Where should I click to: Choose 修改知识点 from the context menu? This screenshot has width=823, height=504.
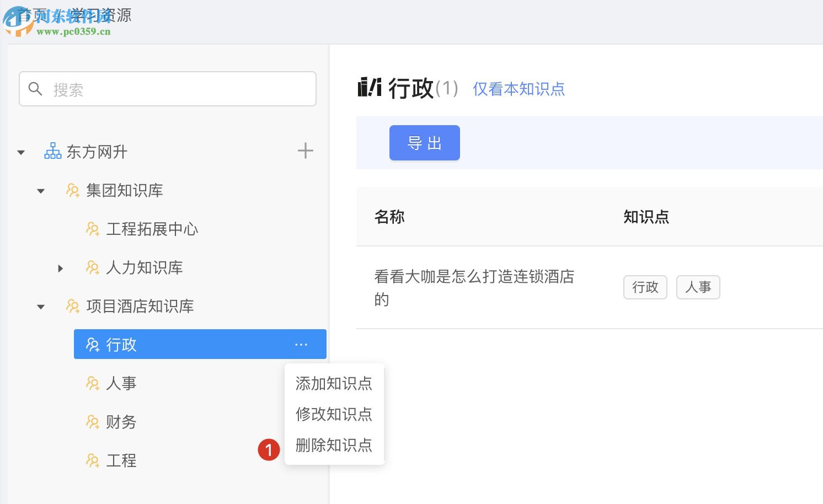point(334,414)
